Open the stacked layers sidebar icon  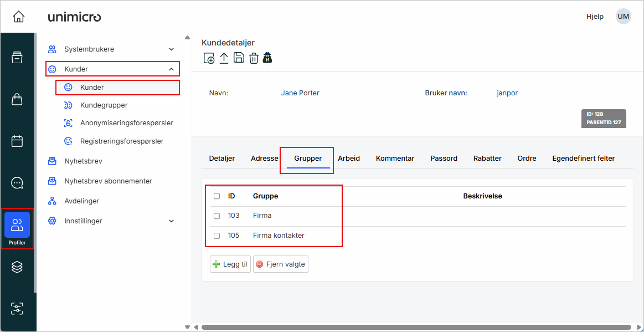[x=17, y=267]
